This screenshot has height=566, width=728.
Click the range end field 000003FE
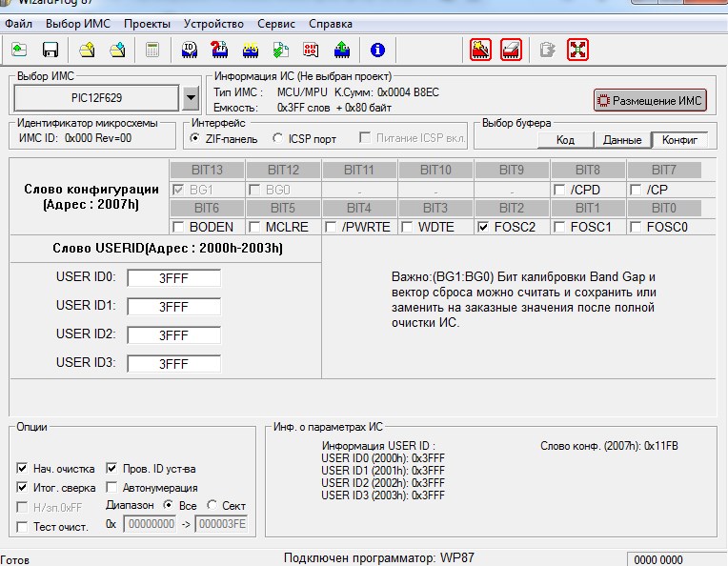(x=221, y=524)
